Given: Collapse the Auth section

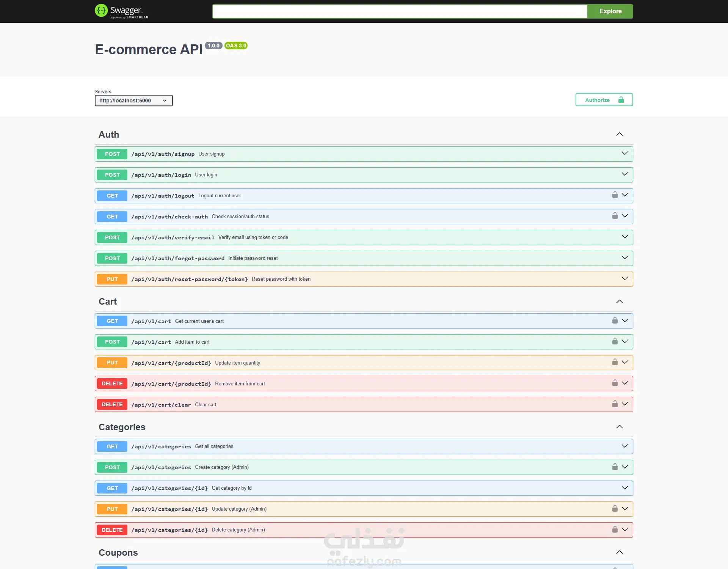Looking at the screenshot, I should (x=619, y=134).
